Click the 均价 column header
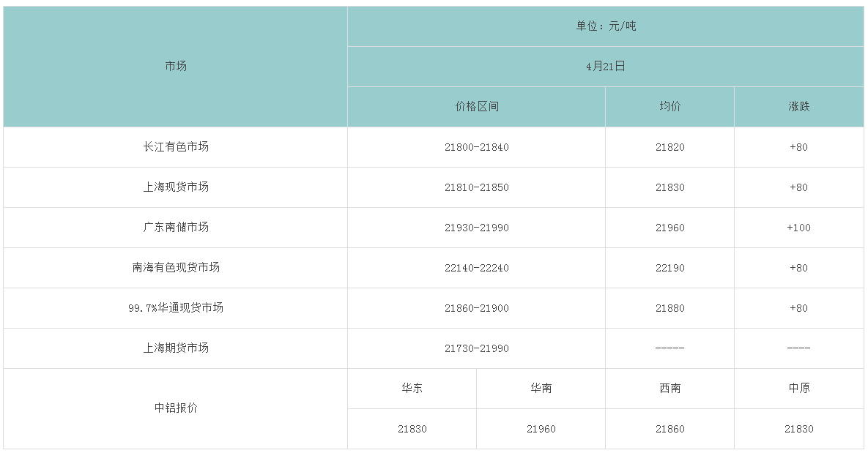 point(669,107)
